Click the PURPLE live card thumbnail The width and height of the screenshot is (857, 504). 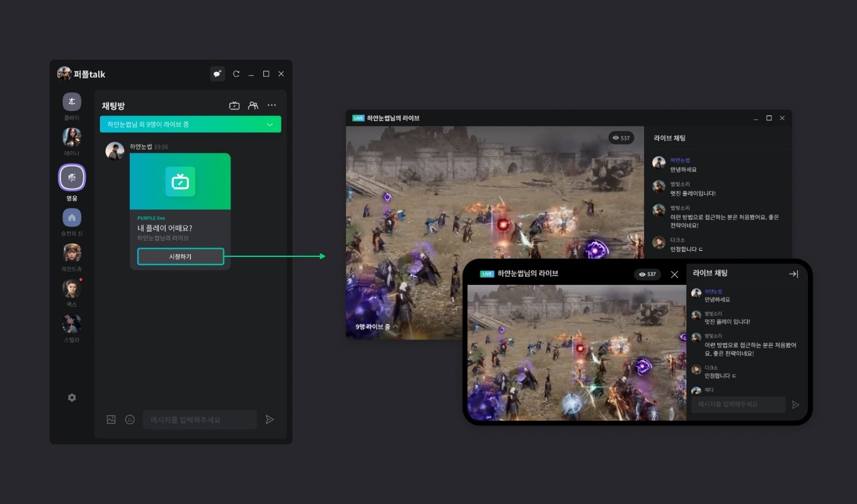[x=180, y=181]
